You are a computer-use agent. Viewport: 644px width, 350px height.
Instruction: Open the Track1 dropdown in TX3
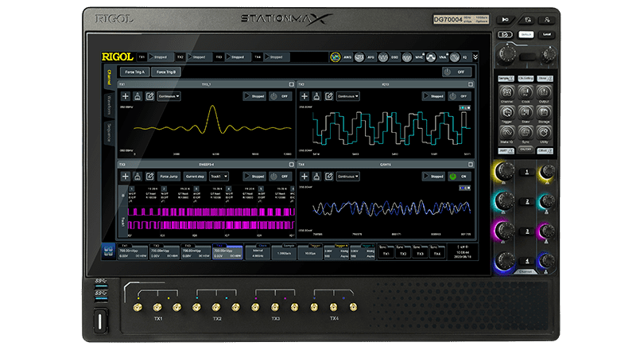point(219,177)
